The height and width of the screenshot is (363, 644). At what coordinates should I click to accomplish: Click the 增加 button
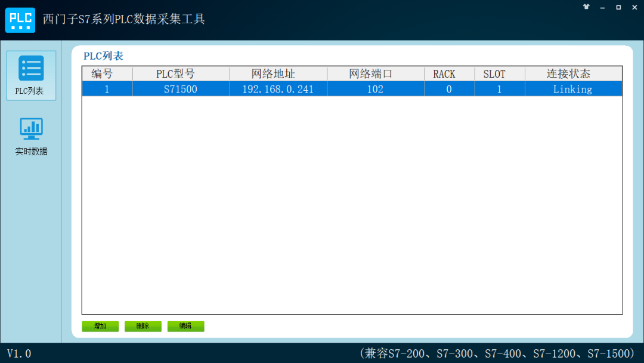[100, 326]
